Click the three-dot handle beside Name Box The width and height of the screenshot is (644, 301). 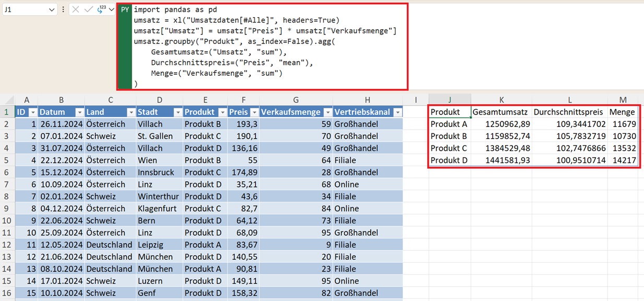point(63,10)
